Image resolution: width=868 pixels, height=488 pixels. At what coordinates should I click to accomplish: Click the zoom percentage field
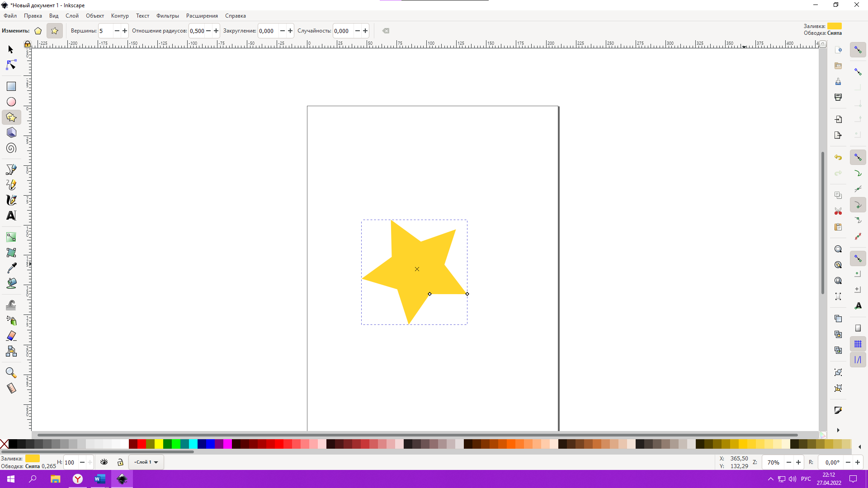pos(773,462)
